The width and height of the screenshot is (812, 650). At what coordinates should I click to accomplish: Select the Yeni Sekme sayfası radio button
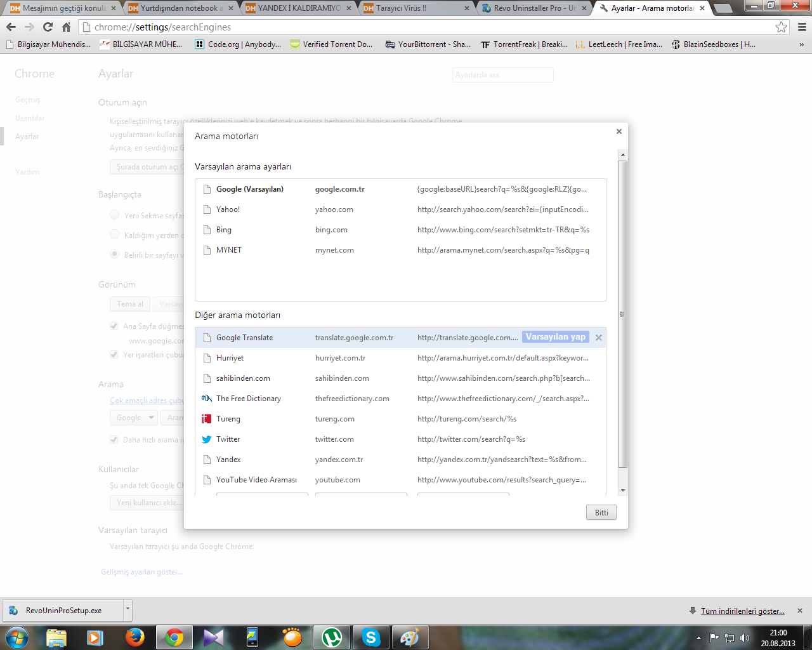(115, 215)
